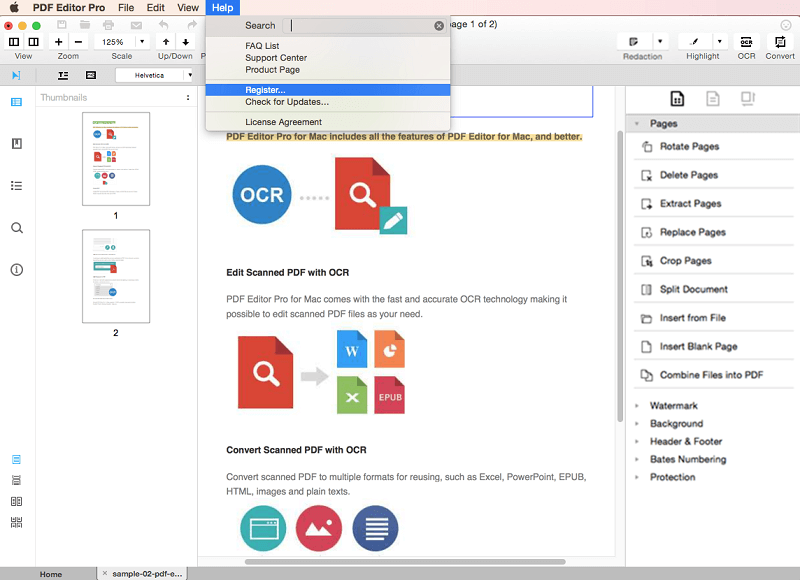
Task: Expand the Header & Footer section
Action: [637, 442]
